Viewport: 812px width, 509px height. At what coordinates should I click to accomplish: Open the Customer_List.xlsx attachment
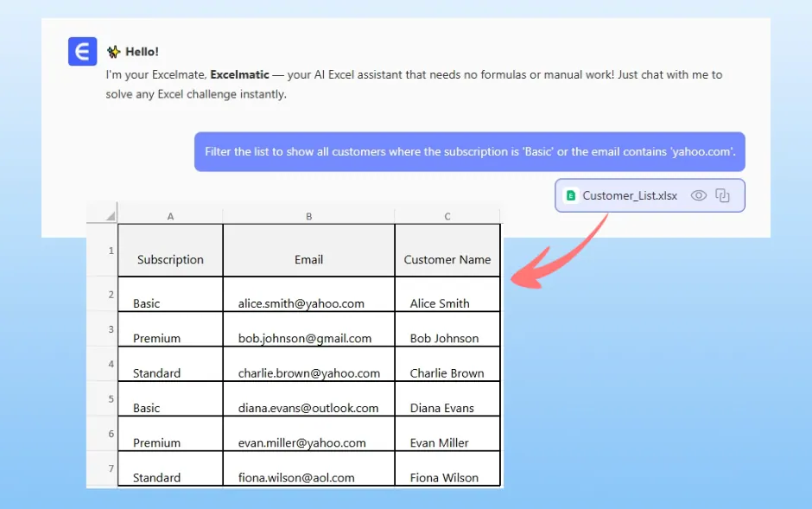click(x=630, y=195)
